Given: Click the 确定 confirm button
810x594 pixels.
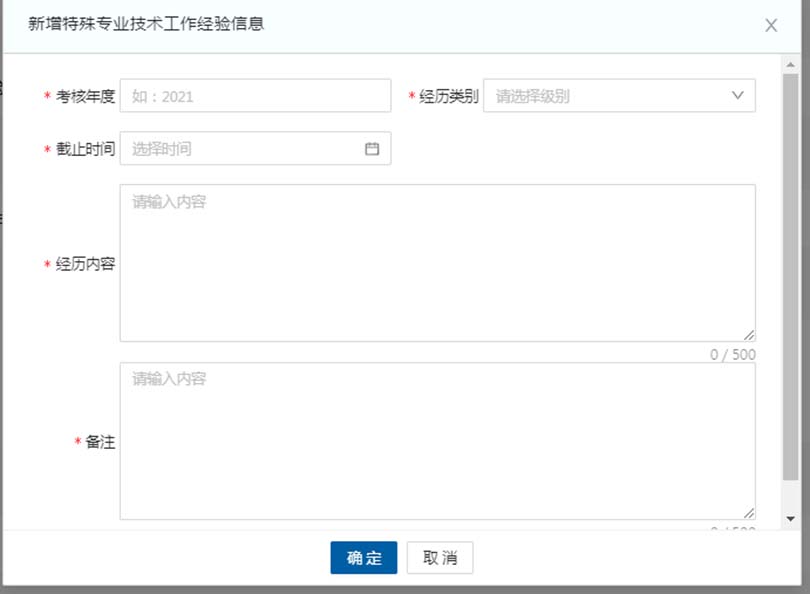Looking at the screenshot, I should (363, 558).
